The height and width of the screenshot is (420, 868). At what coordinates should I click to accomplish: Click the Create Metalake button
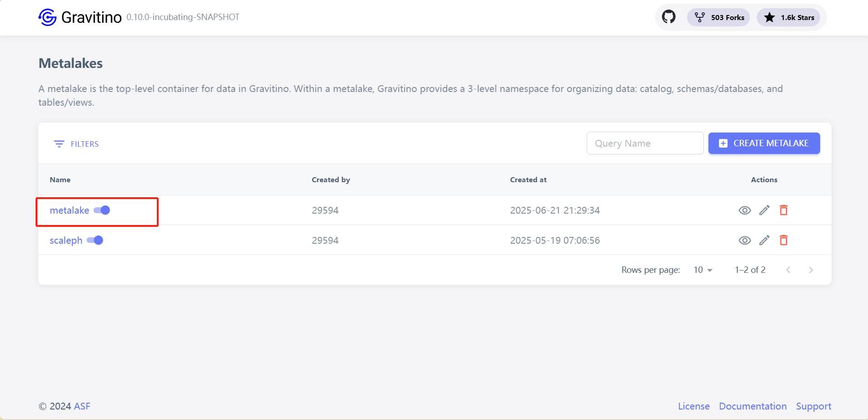[x=764, y=143]
